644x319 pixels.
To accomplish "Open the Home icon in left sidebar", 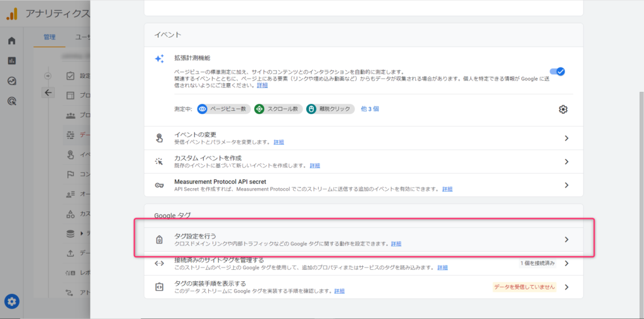I will click(12, 41).
